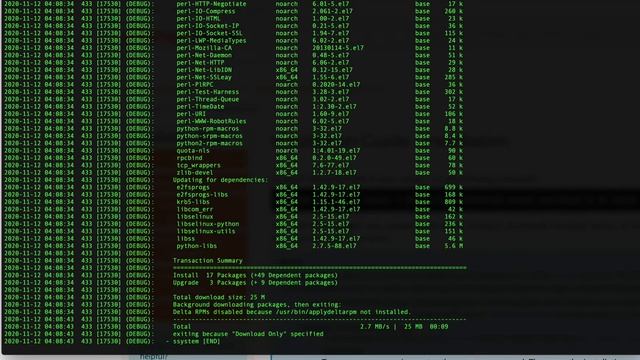Click the 'zlib-devel' package name

(195, 173)
